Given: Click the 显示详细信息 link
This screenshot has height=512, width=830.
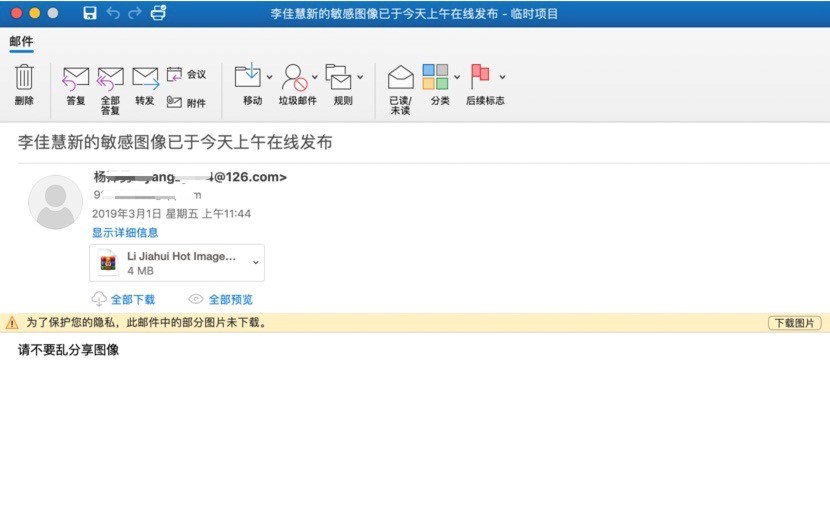Looking at the screenshot, I should pos(125,232).
